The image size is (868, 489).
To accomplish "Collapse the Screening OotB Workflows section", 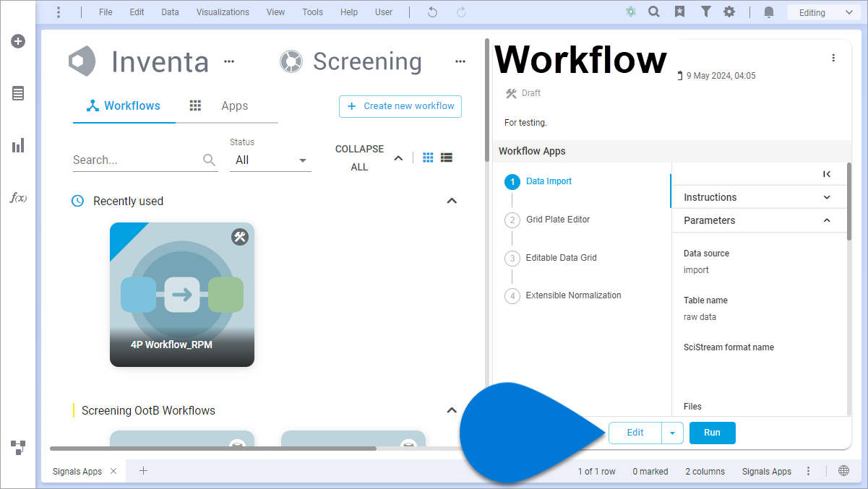I will (x=452, y=410).
